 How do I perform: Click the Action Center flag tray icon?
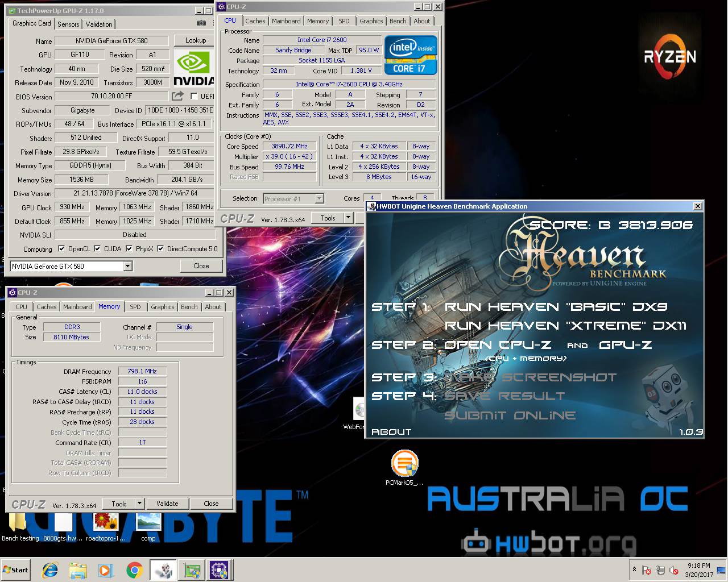coord(647,570)
